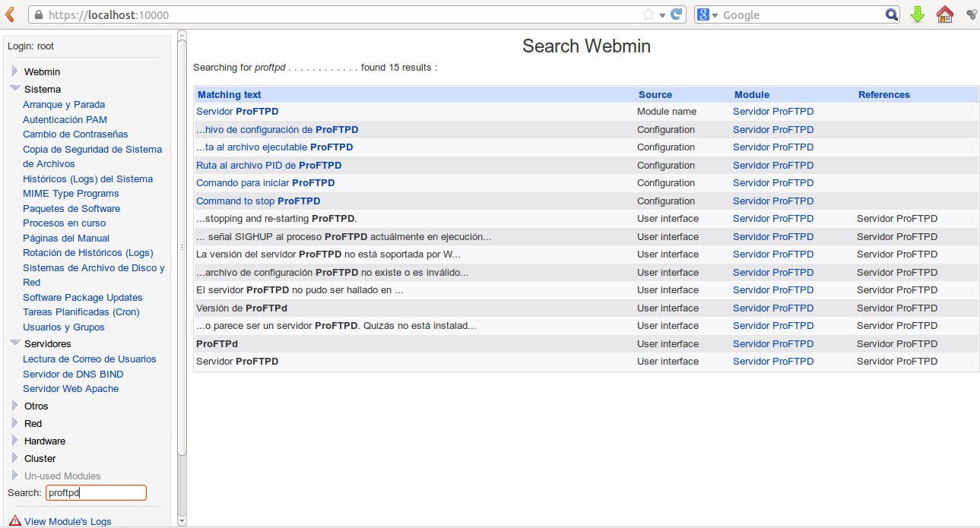Click the Webmin Search input field
Viewport: 980px width, 528px height.
coord(96,493)
